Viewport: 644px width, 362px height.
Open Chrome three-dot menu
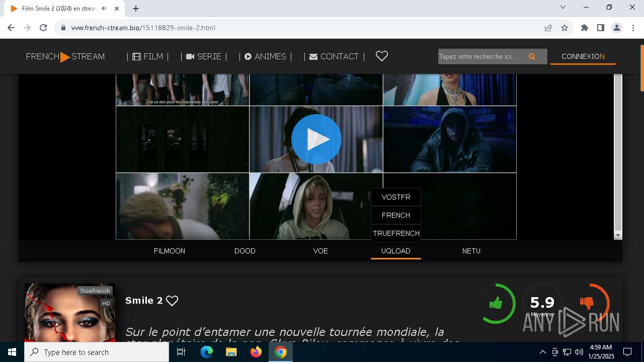pos(633,28)
